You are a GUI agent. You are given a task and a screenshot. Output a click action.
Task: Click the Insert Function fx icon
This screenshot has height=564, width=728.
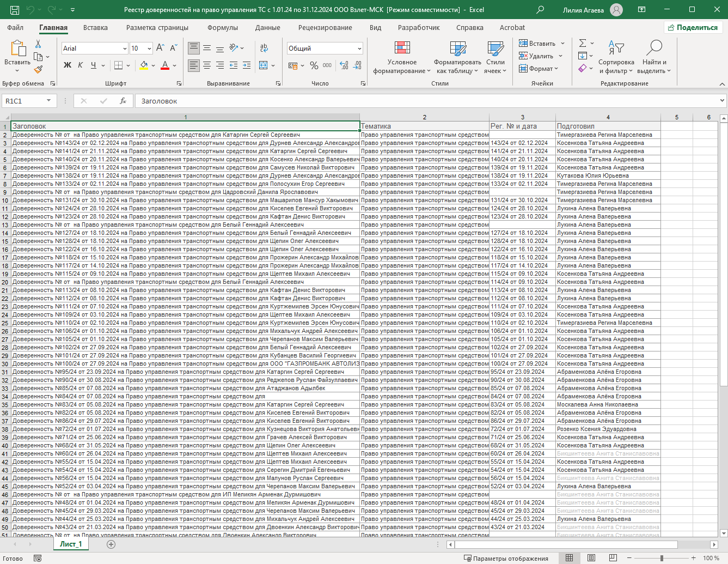pyautogui.click(x=123, y=101)
